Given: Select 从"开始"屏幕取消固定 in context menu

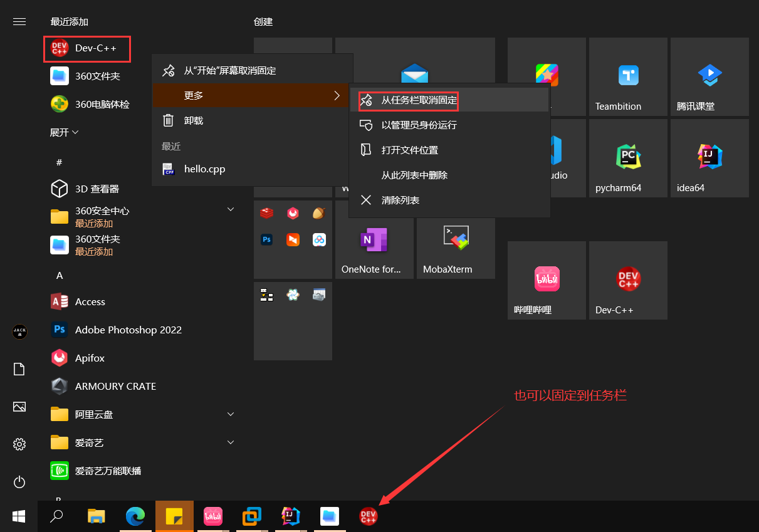Looking at the screenshot, I should [x=252, y=70].
